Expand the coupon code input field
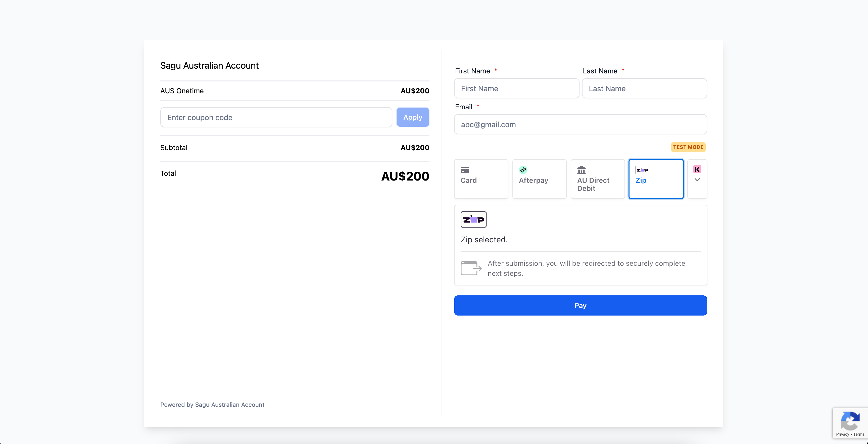The height and width of the screenshot is (444, 868). click(x=276, y=117)
